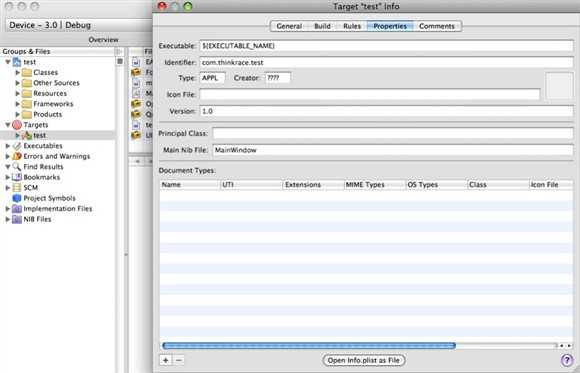Screen dimensions: 580x373
Task: Select the Properties tab
Action: (390, 26)
